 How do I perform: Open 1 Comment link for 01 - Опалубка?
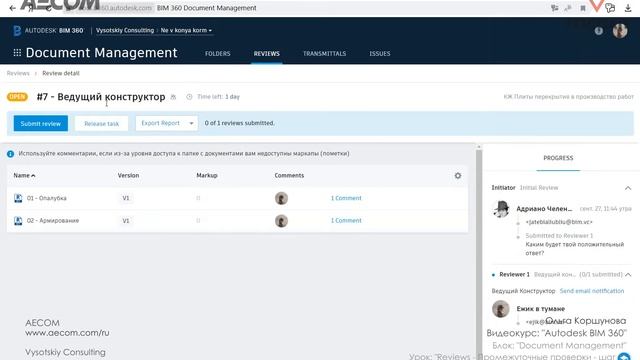(x=346, y=198)
